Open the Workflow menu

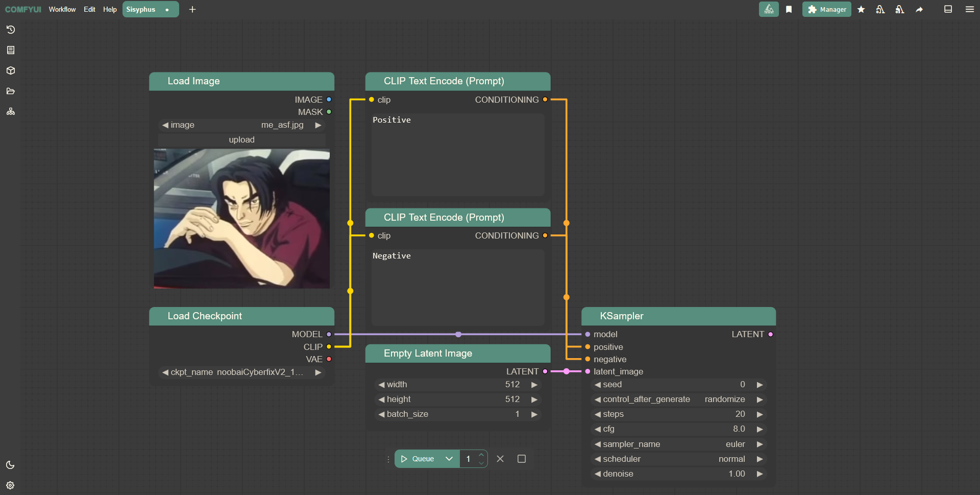point(62,9)
